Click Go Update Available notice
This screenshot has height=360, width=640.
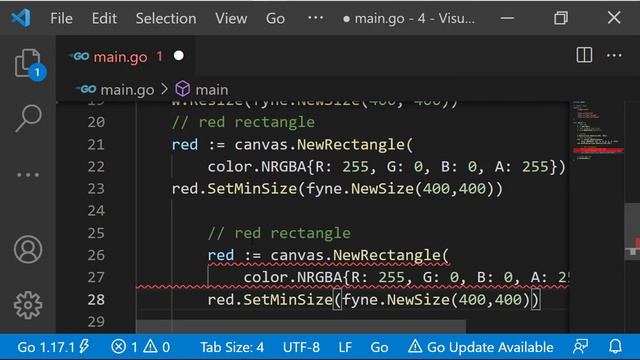tap(481, 347)
